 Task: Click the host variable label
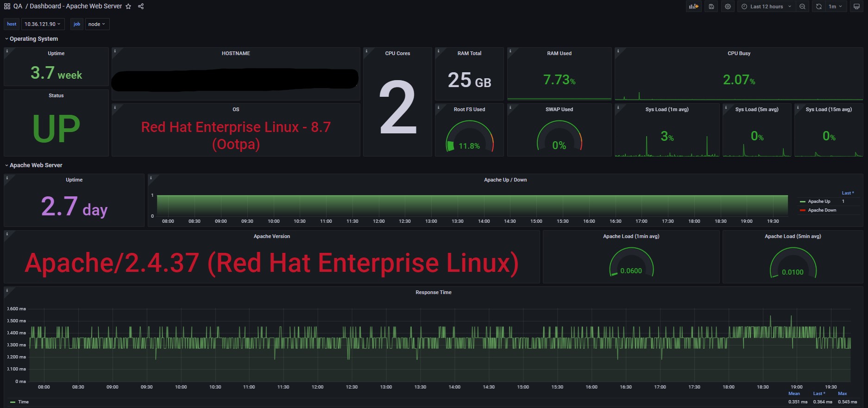click(x=12, y=24)
